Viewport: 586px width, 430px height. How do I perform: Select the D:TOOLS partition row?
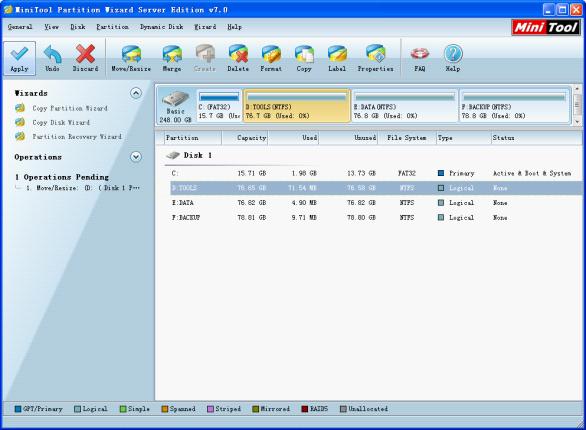pos(376,188)
